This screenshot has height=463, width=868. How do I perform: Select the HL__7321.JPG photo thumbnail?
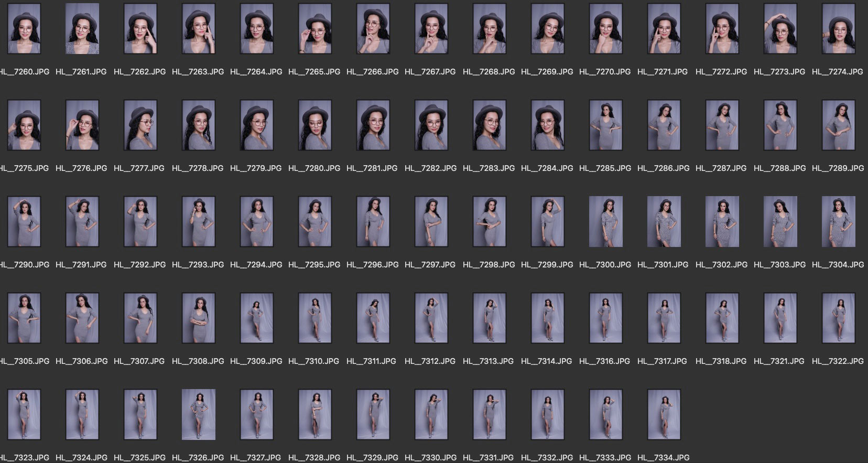coord(780,318)
